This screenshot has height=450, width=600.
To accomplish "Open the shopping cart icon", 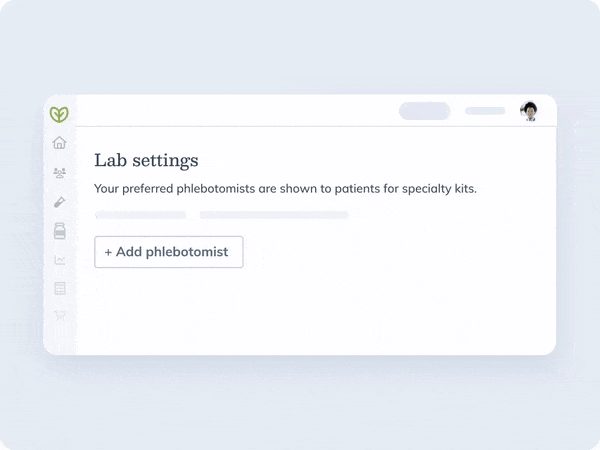I will [x=60, y=315].
